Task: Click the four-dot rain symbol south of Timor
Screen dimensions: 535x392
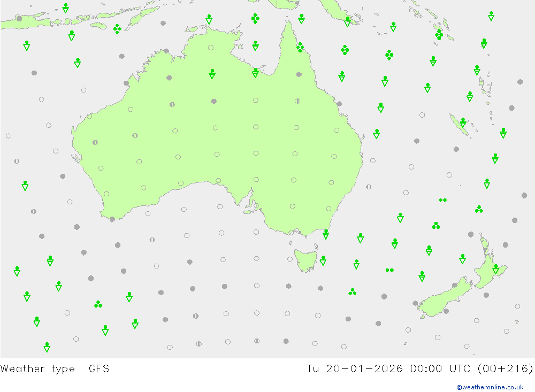Action: click(x=117, y=29)
